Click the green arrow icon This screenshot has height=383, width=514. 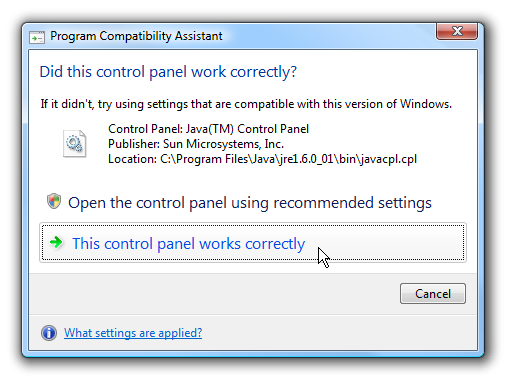[x=56, y=242]
